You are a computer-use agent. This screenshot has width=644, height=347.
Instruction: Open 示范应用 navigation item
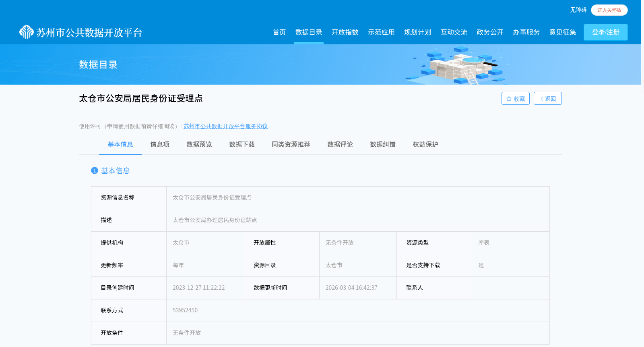[x=381, y=32]
